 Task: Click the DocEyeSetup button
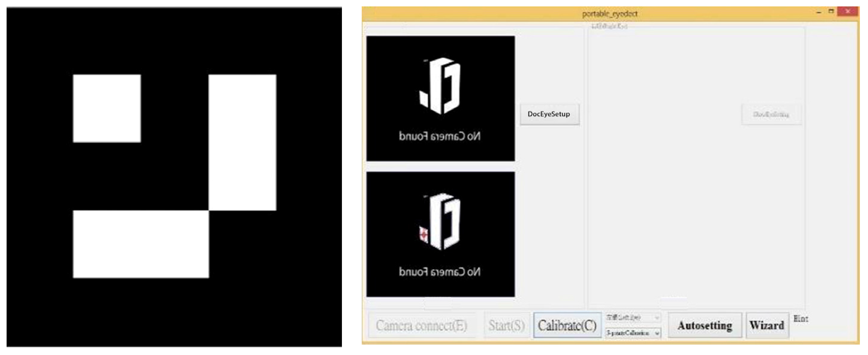[x=549, y=114]
